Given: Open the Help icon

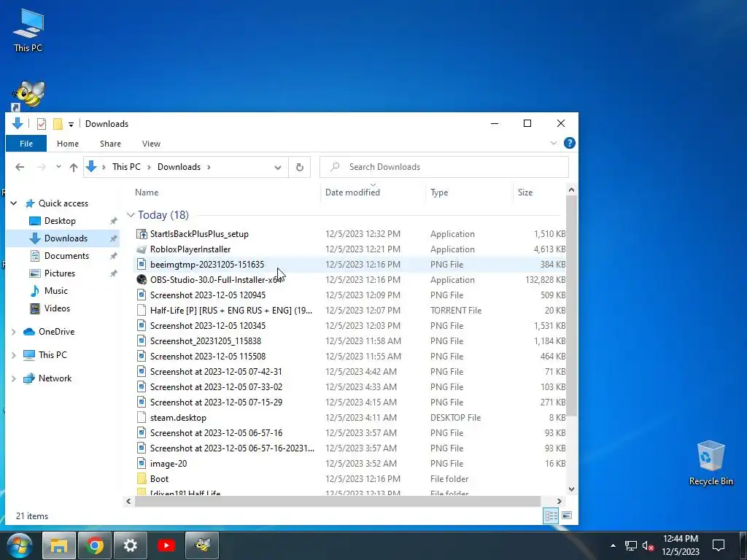Looking at the screenshot, I should (x=569, y=143).
